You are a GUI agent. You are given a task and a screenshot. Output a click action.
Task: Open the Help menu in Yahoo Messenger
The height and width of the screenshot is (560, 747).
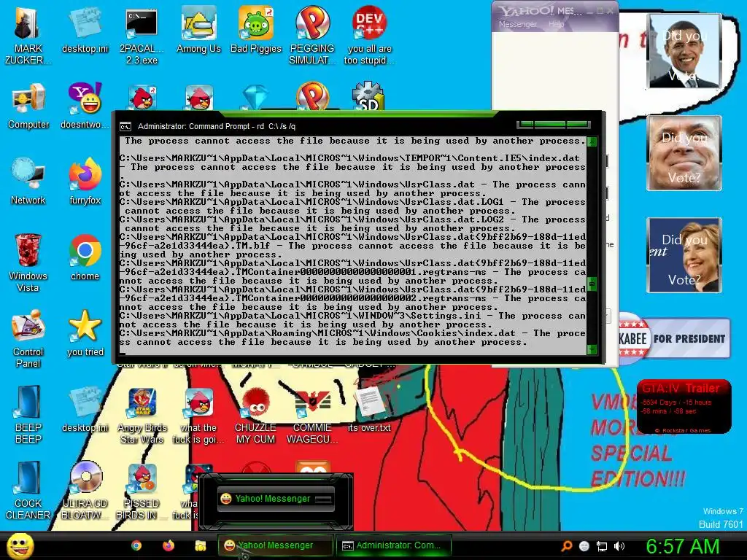556,24
